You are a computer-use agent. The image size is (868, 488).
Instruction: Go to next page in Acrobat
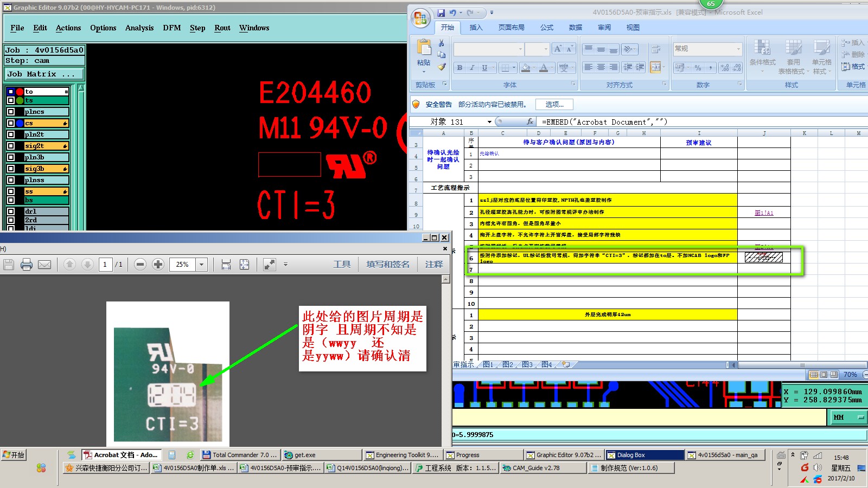(x=87, y=265)
